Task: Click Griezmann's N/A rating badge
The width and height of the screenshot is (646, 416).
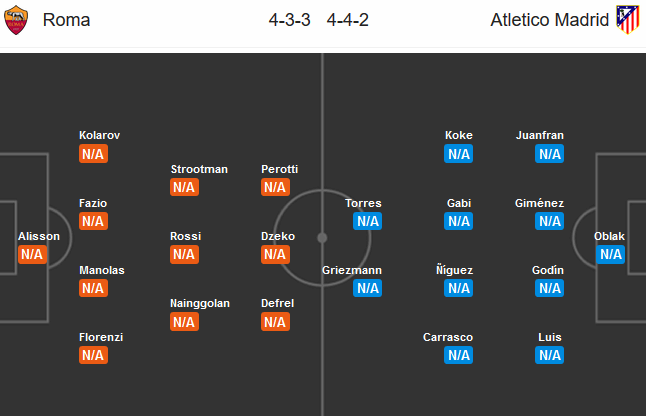Action: 367,288
